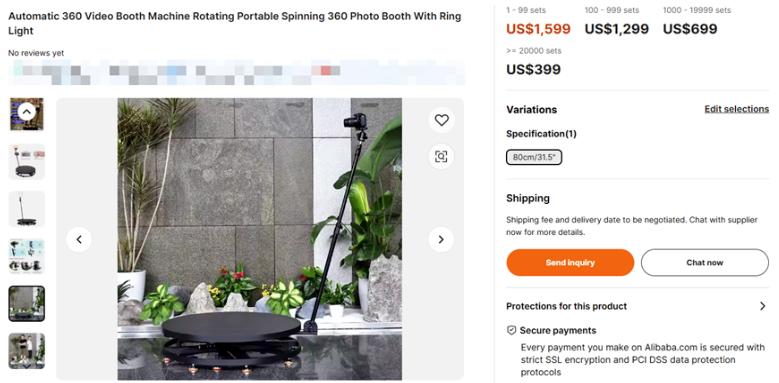Select second thumbnail with ring light booth
Screen dimensions: 779x383
coord(27,161)
